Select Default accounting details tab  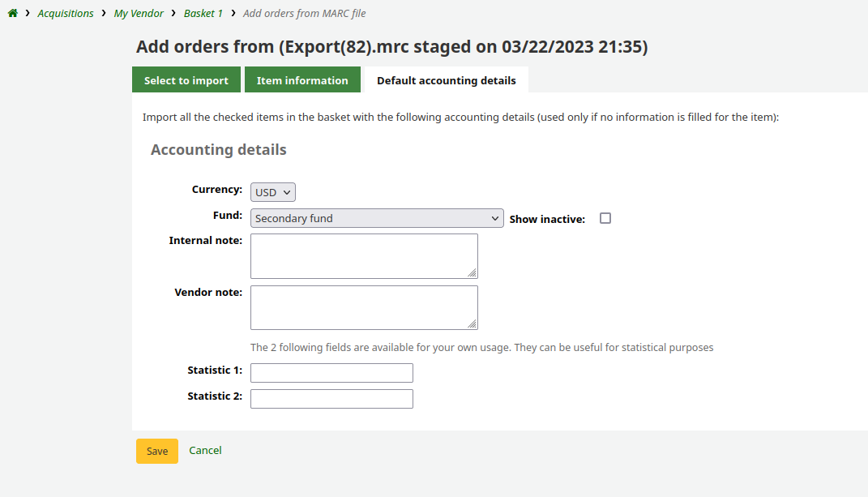click(x=447, y=80)
